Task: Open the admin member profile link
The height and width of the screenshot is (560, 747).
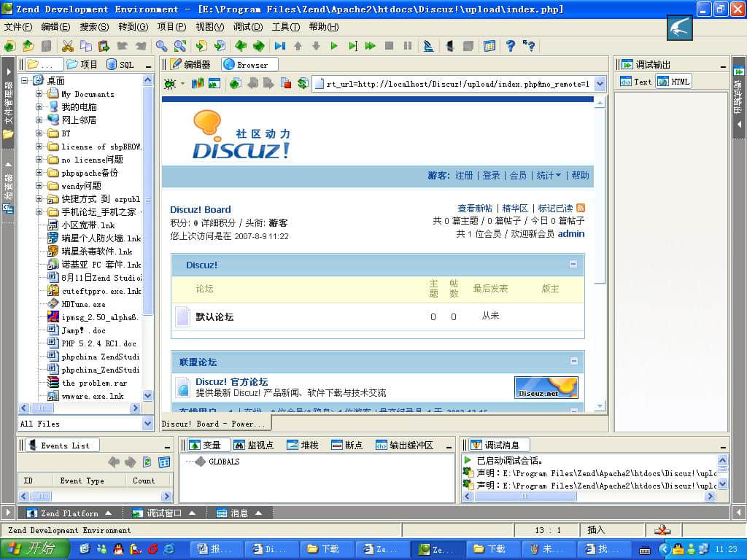Action: [570, 233]
